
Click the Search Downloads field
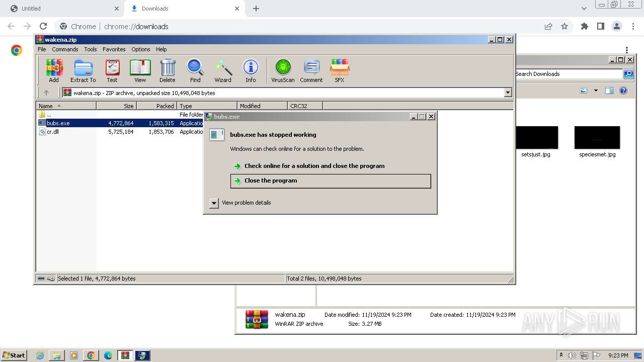(568, 74)
